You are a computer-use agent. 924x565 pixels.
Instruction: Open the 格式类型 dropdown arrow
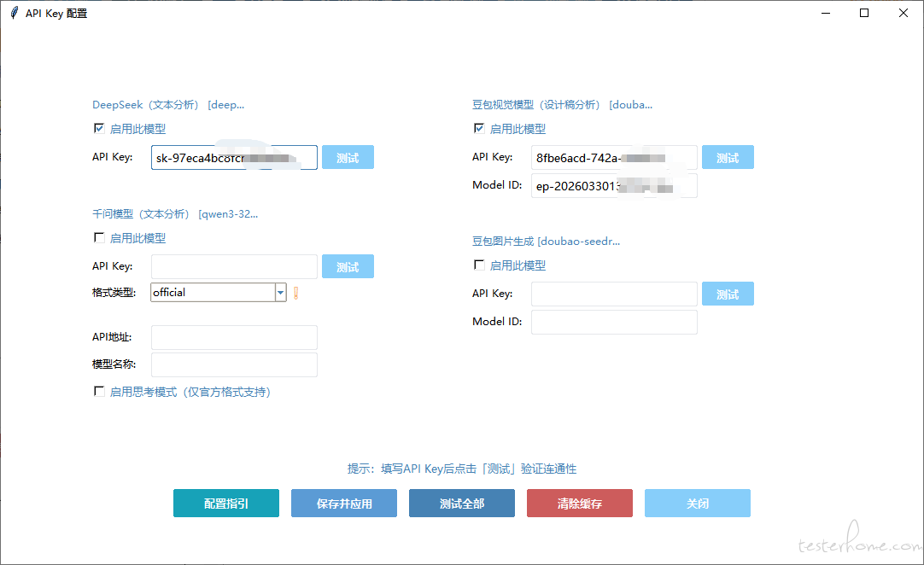pyautogui.click(x=280, y=293)
